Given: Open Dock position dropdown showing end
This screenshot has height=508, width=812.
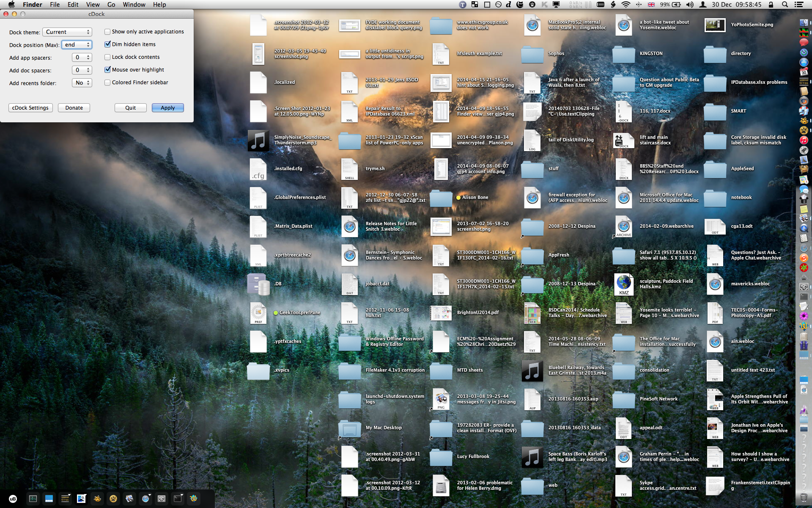Looking at the screenshot, I should click(77, 45).
